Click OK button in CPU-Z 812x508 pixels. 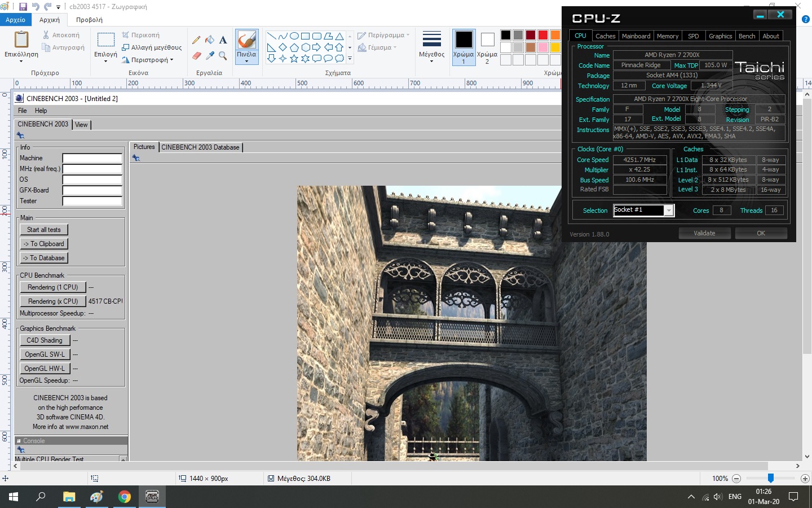tap(761, 233)
